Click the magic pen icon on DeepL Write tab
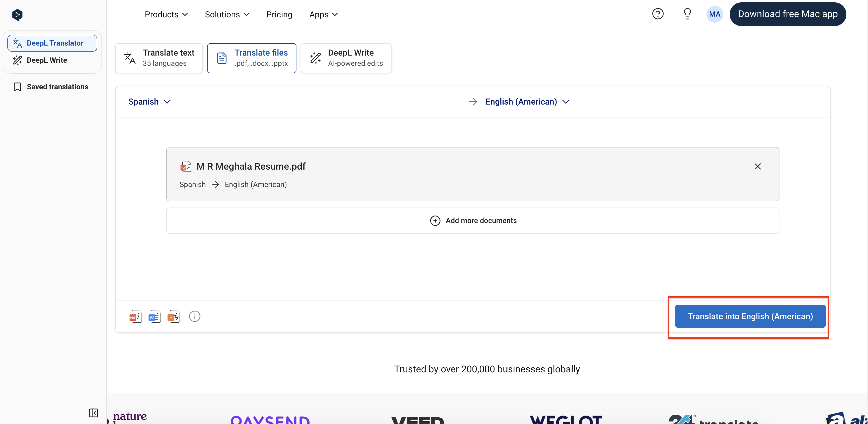Screen dimensions: 868x424 [x=315, y=58]
